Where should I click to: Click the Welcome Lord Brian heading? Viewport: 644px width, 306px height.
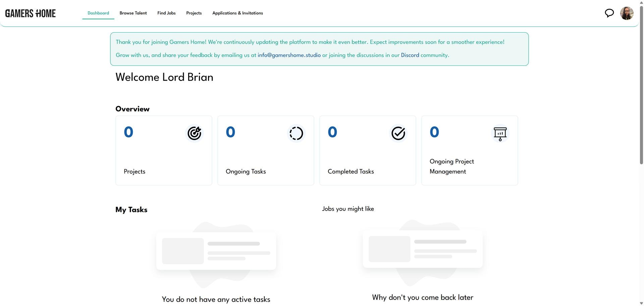[164, 77]
